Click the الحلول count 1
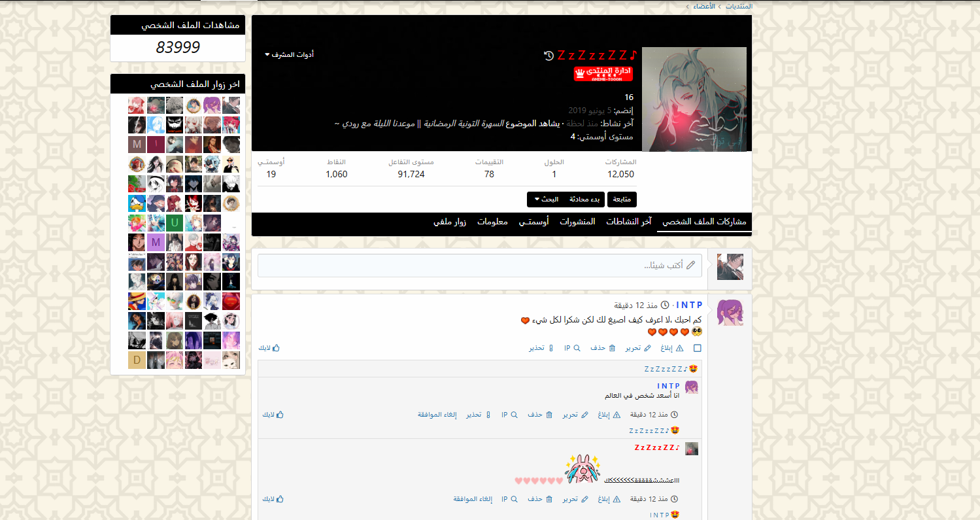This screenshot has width=980, height=520. 554,174
